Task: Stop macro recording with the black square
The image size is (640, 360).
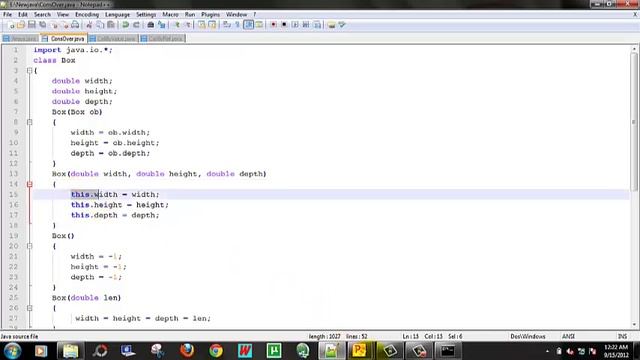Action: [x=284, y=25]
